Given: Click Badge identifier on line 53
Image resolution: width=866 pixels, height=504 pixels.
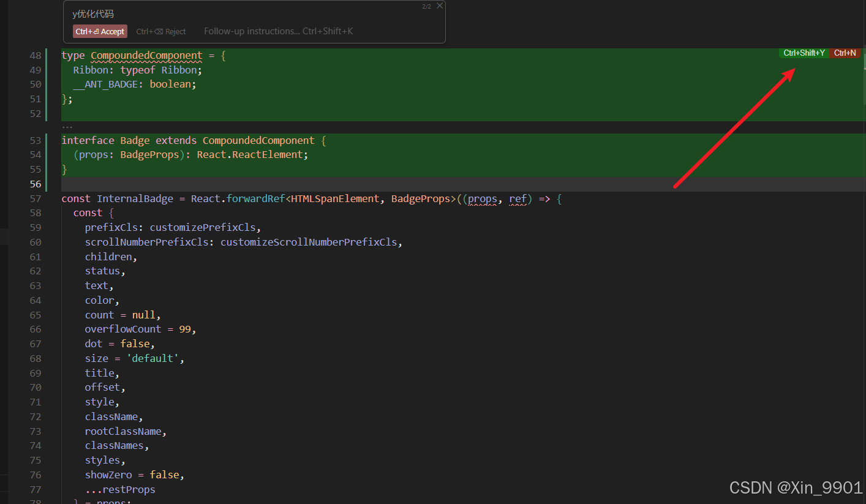Looking at the screenshot, I should coord(135,140).
